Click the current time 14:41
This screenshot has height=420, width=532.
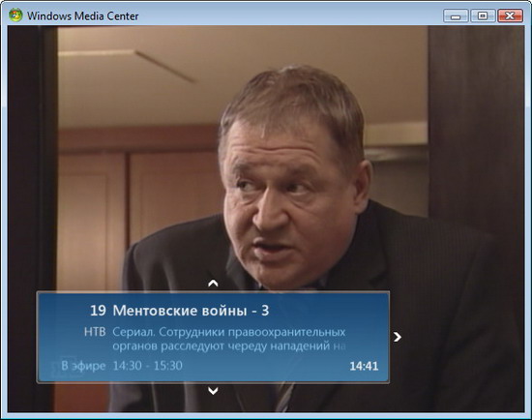(x=364, y=366)
